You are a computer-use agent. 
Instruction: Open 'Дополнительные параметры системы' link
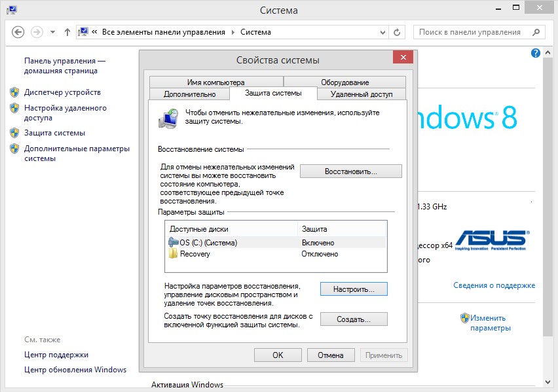77,153
